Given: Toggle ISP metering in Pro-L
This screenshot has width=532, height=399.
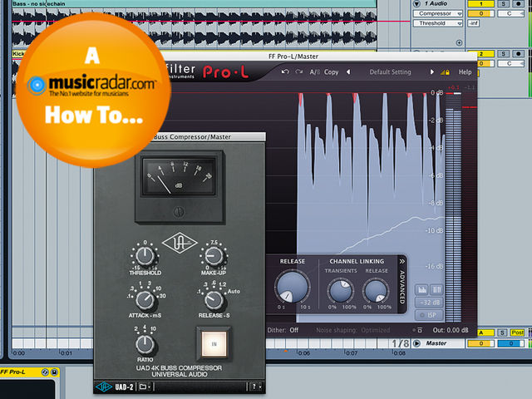Looking at the screenshot, I should coord(430,315).
